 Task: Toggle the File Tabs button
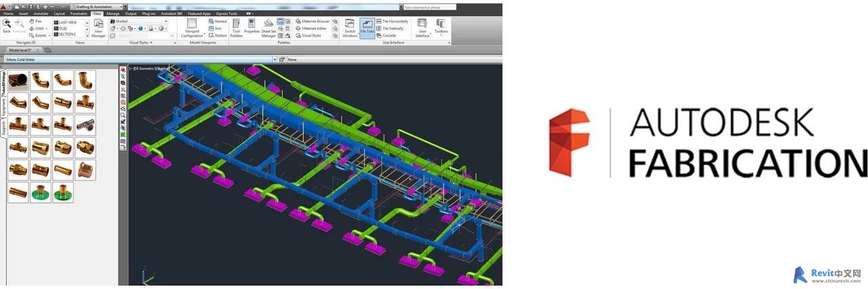pos(367,27)
